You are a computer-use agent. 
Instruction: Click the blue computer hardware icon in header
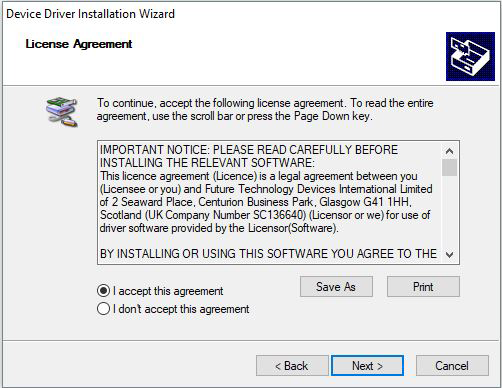tap(470, 56)
